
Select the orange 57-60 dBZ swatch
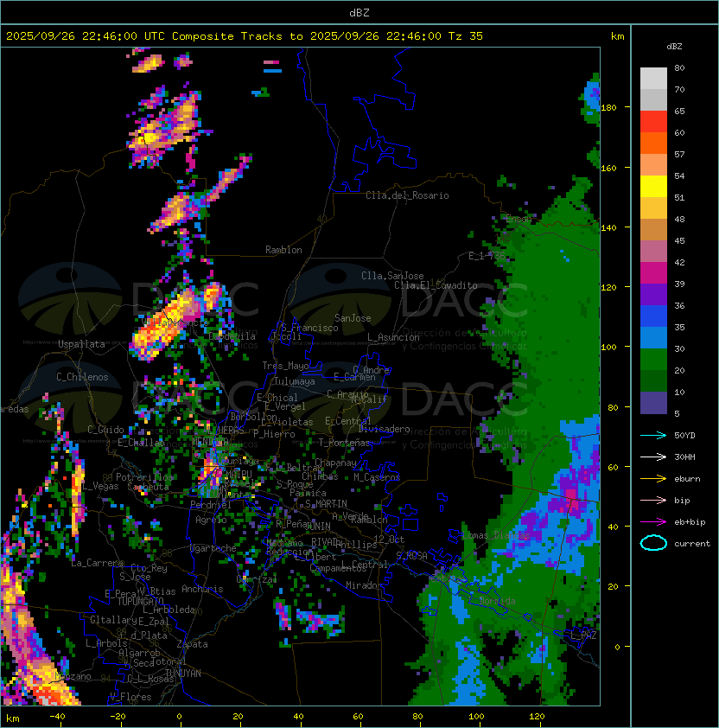(653, 143)
